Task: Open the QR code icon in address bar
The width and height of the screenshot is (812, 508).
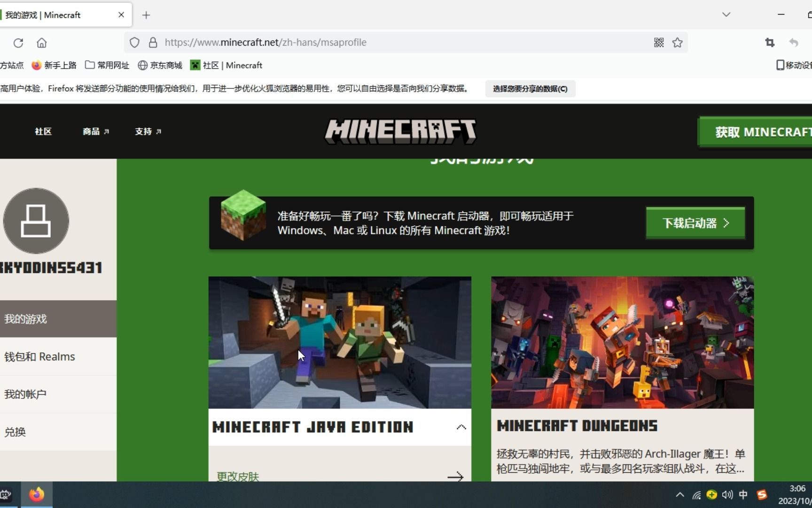Action: (659, 42)
